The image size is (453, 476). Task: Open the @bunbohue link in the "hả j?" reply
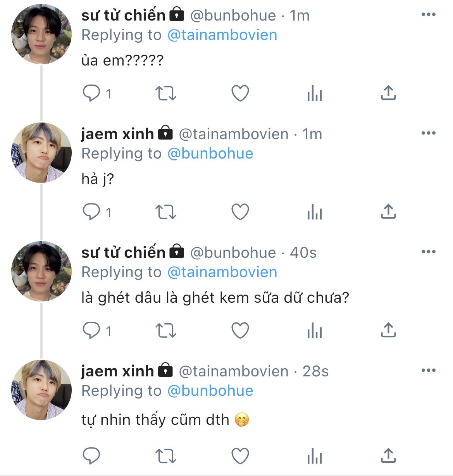point(210,154)
